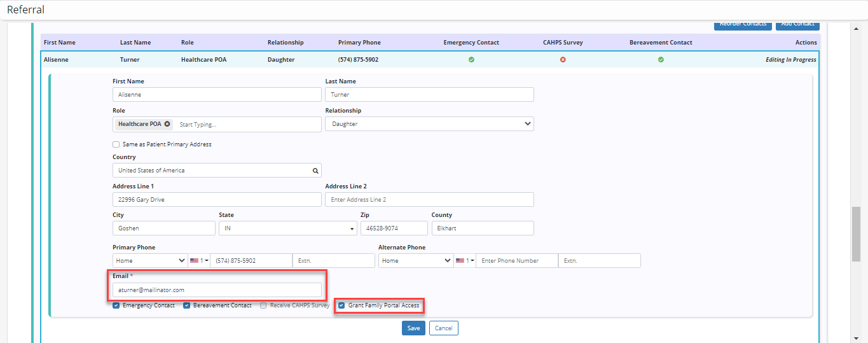Cancel editing the contact

(443, 328)
